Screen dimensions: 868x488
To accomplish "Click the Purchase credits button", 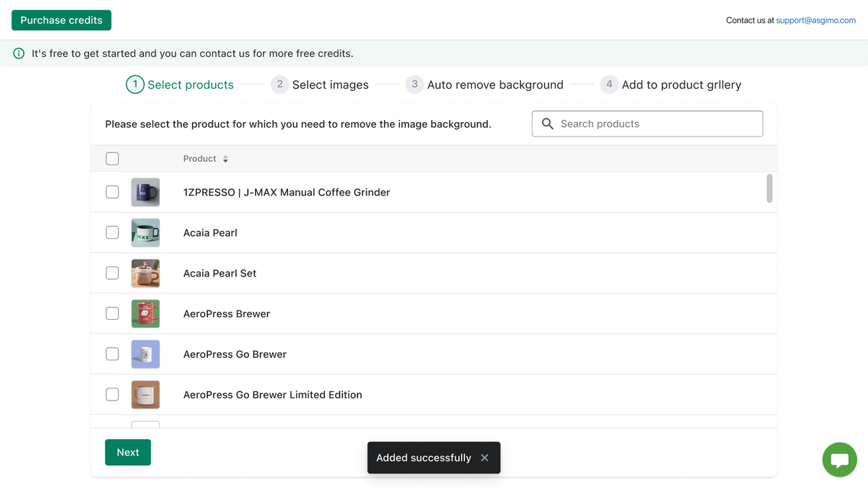I will coord(61,20).
